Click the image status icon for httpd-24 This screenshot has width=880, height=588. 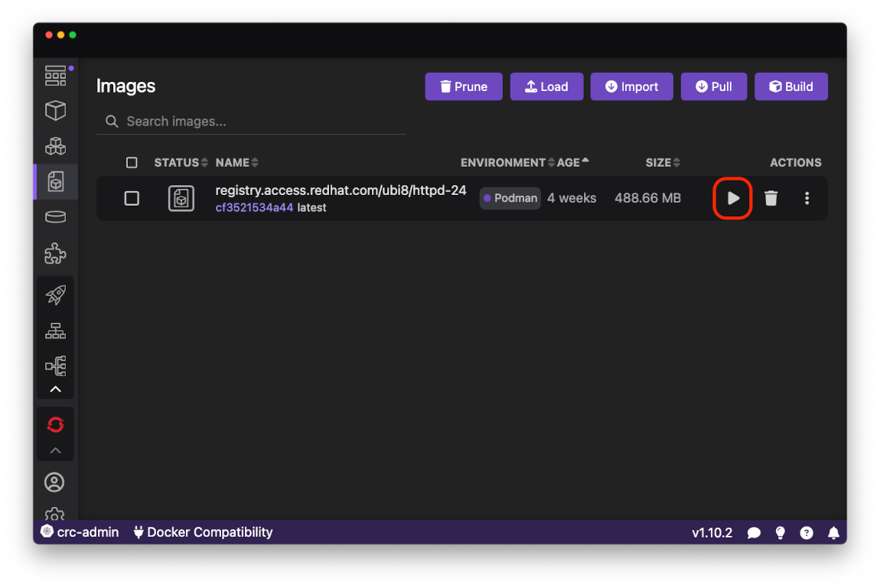tap(181, 199)
